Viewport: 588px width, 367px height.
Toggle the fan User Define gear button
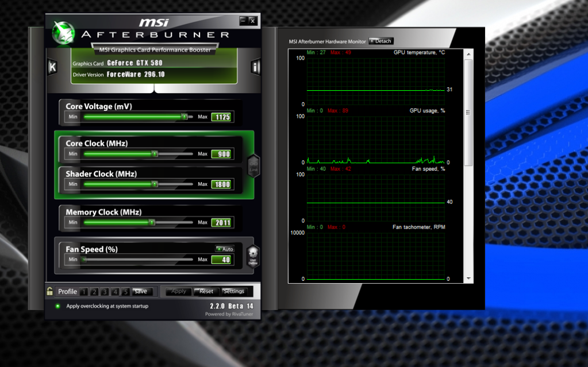click(253, 256)
